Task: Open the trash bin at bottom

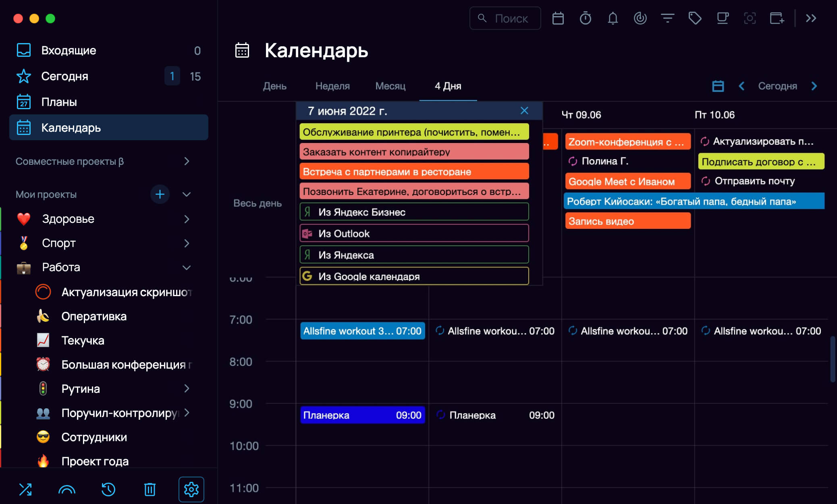Action: pos(150,489)
